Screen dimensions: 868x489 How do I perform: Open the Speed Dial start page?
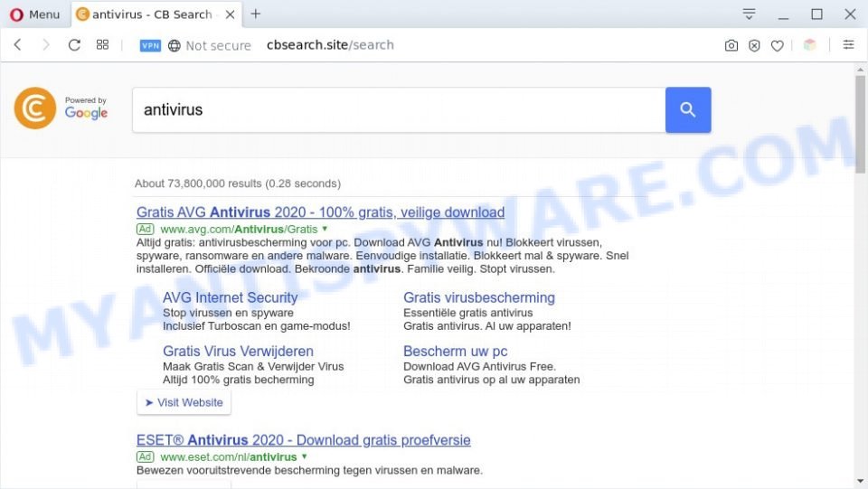tap(102, 45)
